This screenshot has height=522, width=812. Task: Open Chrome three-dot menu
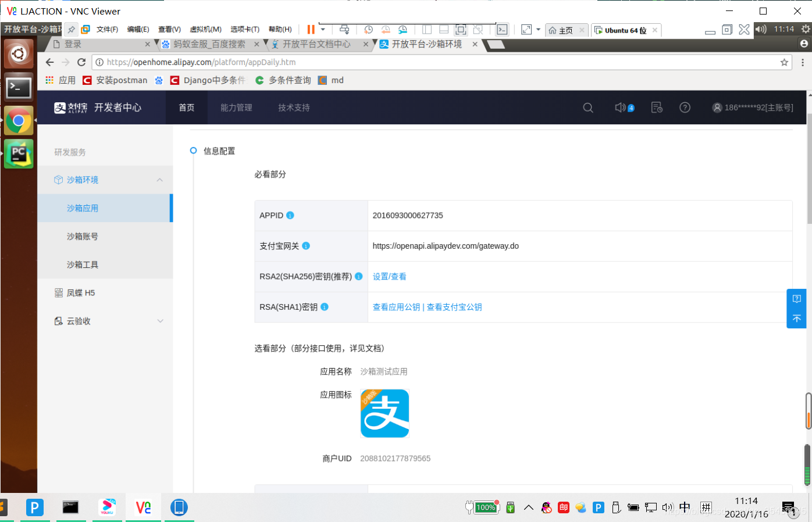tap(803, 62)
